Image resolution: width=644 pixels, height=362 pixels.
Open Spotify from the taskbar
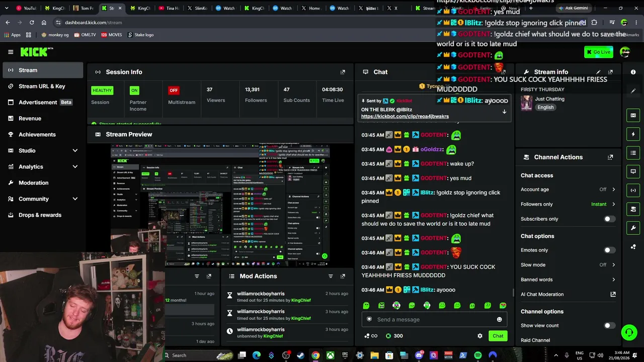click(477, 355)
